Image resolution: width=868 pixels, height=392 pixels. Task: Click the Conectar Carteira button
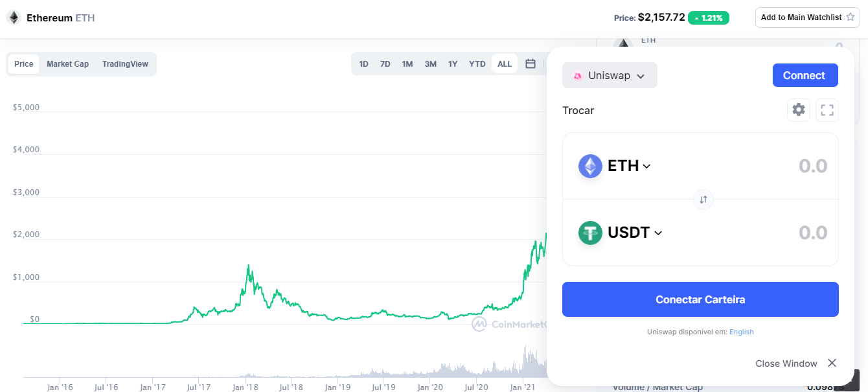(700, 299)
